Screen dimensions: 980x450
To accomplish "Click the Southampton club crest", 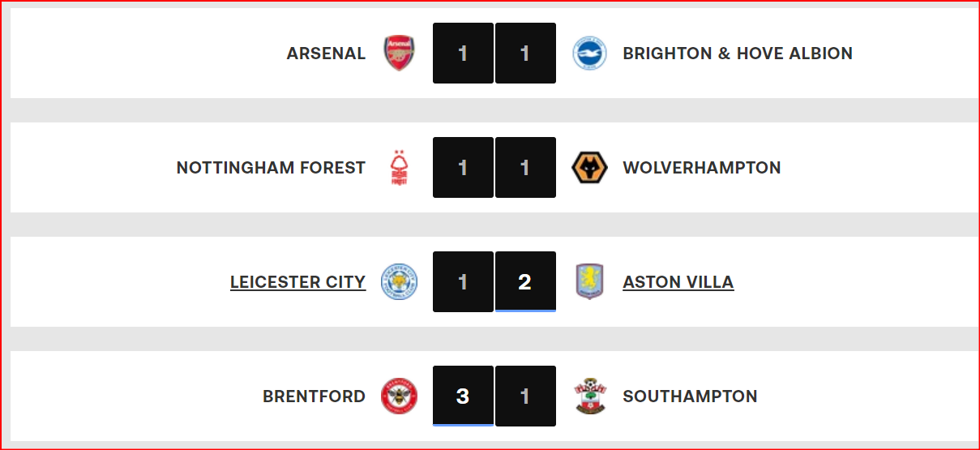I will [x=589, y=396].
